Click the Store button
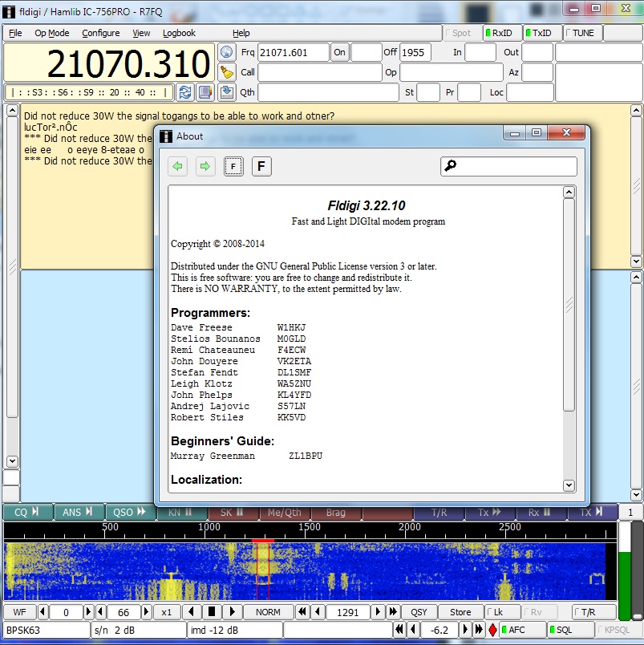The width and height of the screenshot is (644, 645). pyautogui.click(x=460, y=612)
